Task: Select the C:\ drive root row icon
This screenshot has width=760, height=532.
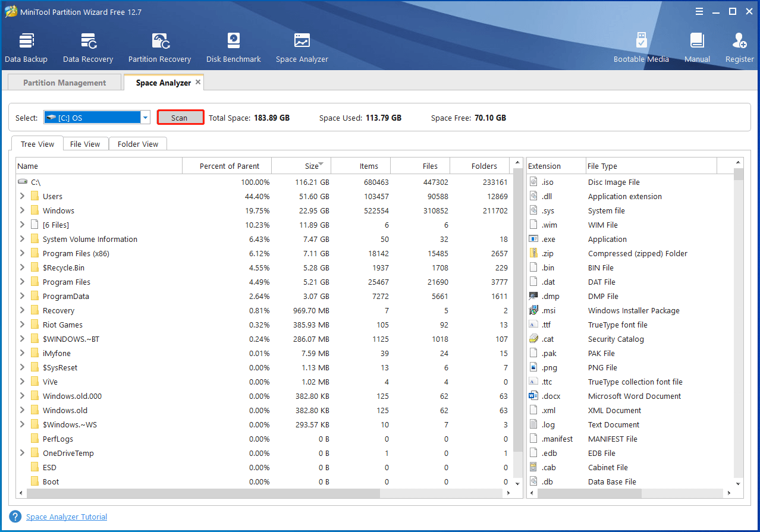Action: (23, 182)
